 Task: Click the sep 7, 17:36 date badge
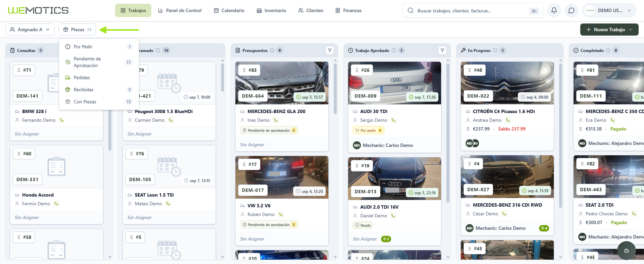[422, 97]
